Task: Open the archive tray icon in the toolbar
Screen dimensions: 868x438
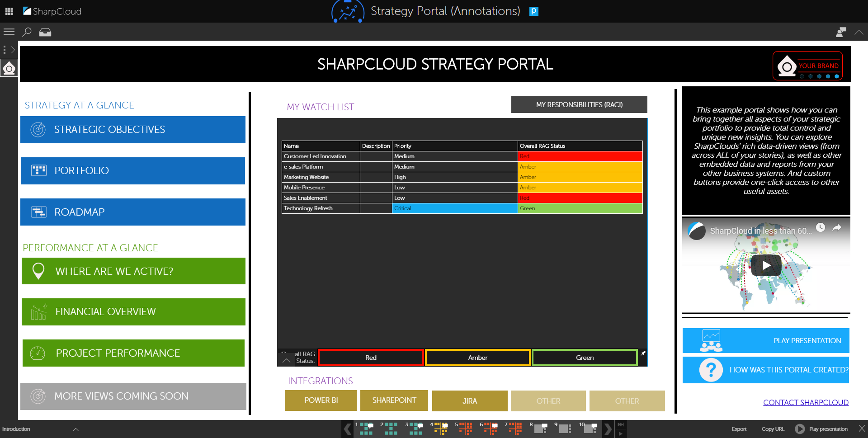Action: click(x=45, y=32)
